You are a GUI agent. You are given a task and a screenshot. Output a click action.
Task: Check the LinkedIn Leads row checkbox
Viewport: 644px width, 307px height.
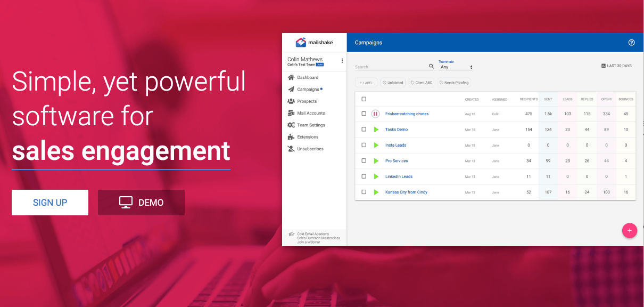[x=364, y=176]
